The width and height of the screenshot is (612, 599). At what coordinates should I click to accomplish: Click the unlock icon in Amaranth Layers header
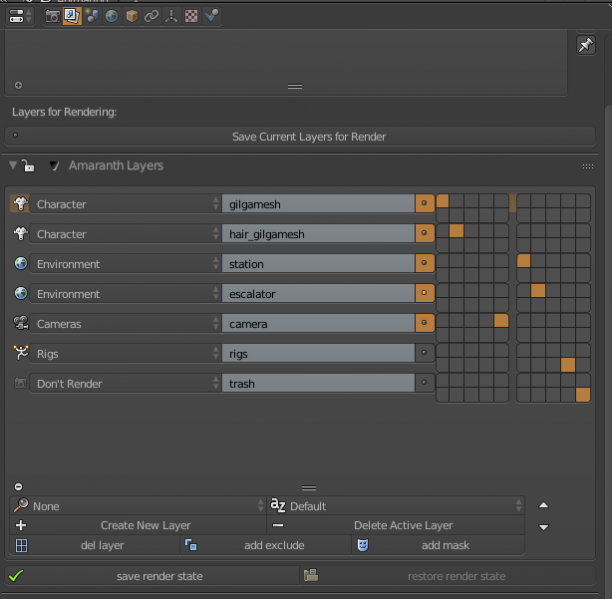[x=28, y=165]
